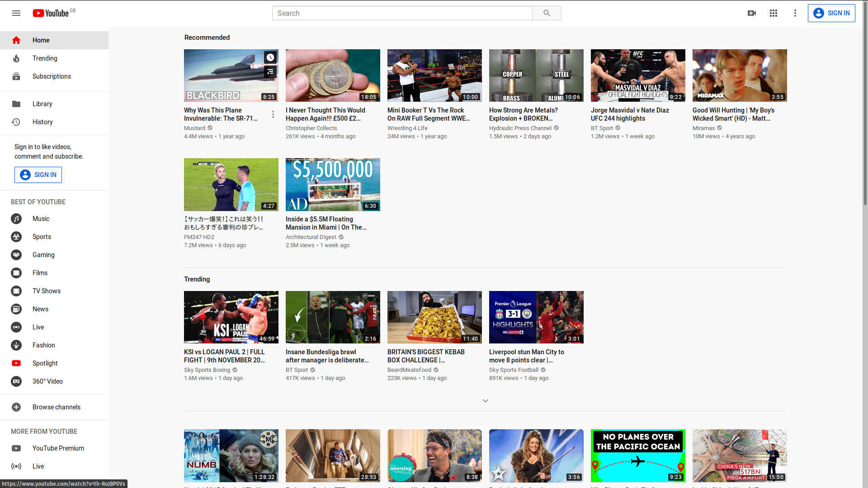Open the three-dot options for the SR-71 video
Screen dimensions: 868x488
coord(273,114)
